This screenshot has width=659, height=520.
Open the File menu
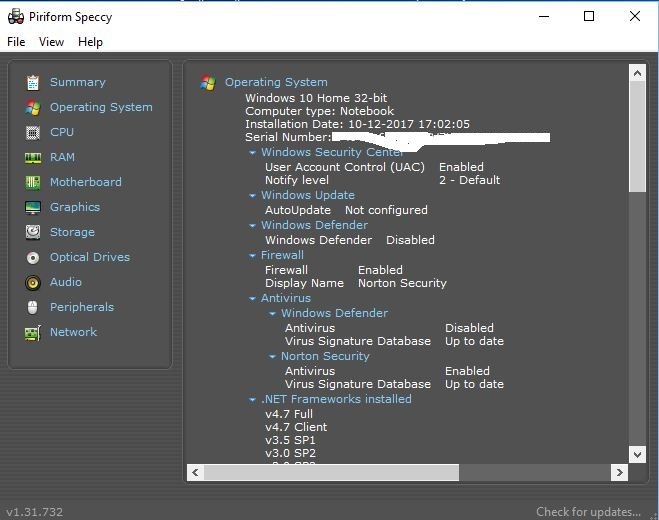16,42
